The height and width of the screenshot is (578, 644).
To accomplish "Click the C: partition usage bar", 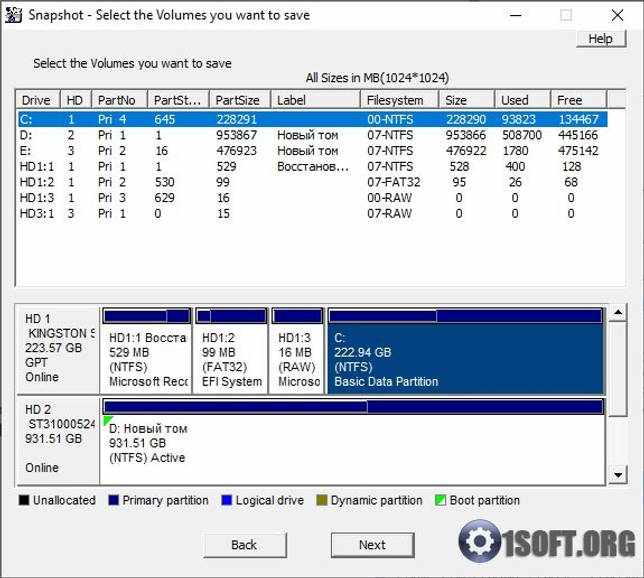I will coord(466,316).
